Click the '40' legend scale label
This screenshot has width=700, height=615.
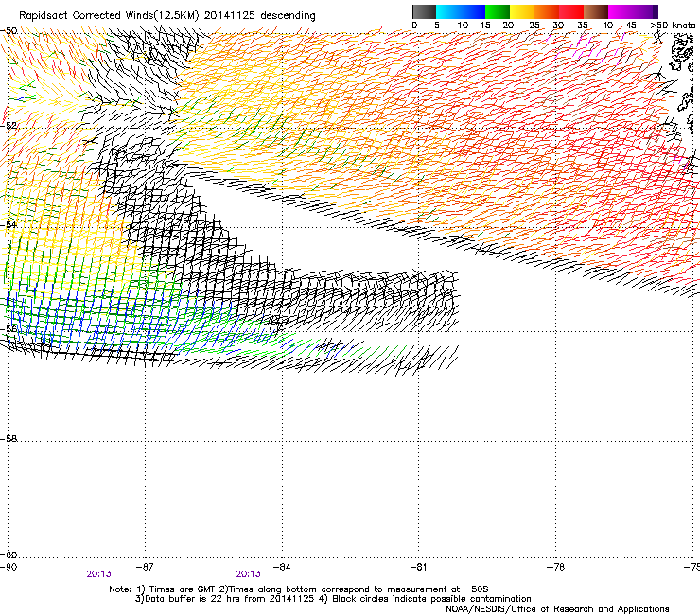point(607,26)
